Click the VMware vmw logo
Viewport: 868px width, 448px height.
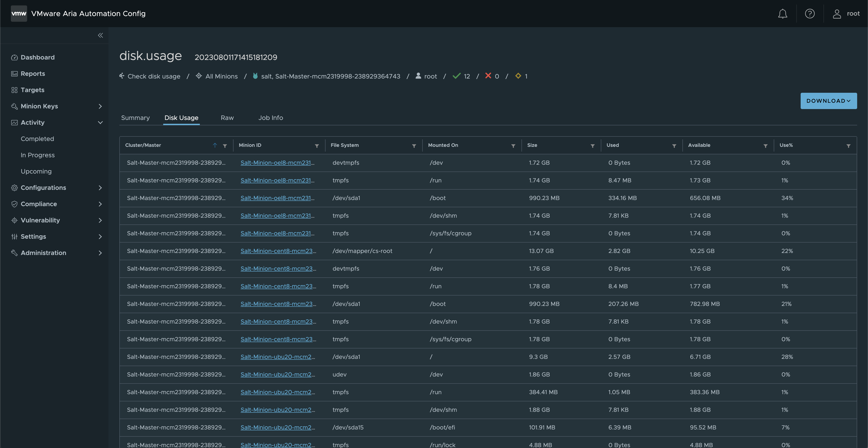[x=19, y=14]
